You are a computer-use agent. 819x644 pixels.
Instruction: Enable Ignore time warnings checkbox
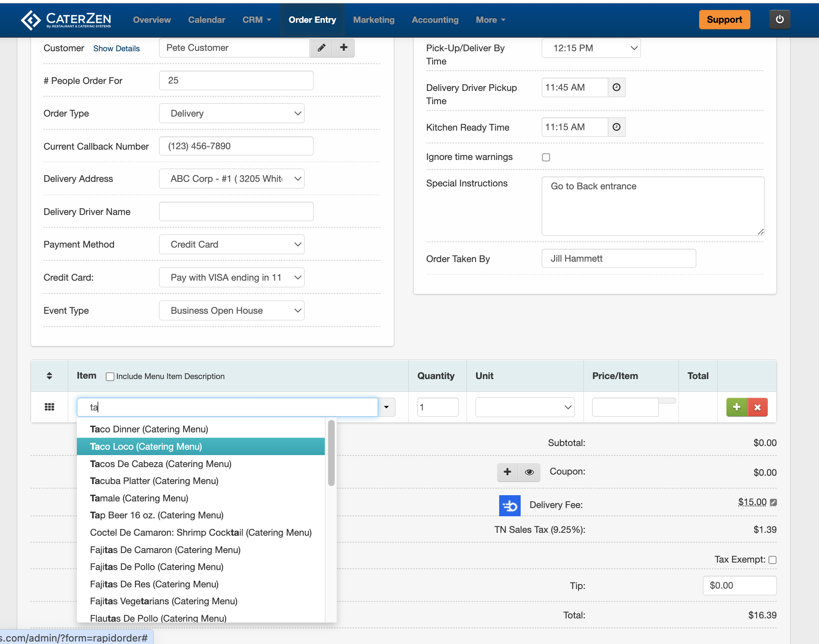(546, 157)
